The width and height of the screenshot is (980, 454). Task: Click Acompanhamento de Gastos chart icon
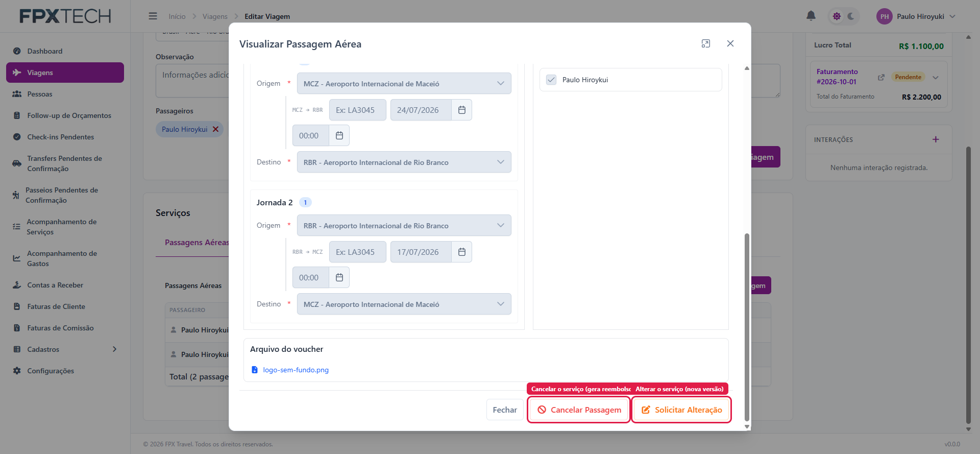point(16,258)
